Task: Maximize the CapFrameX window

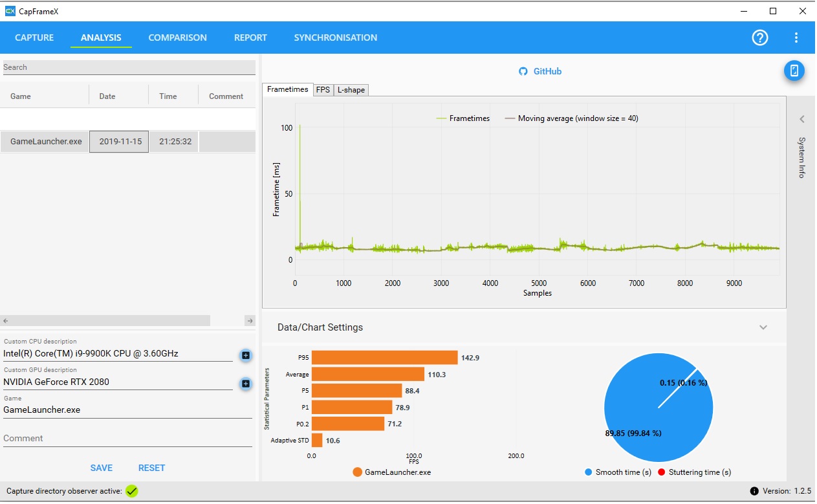Action: click(x=773, y=10)
